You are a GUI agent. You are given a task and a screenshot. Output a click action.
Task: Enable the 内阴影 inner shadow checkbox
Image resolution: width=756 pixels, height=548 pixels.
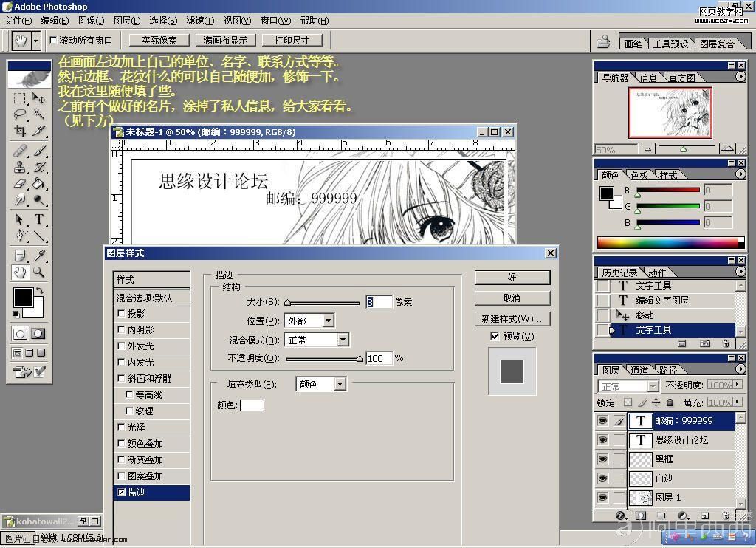tap(122, 329)
